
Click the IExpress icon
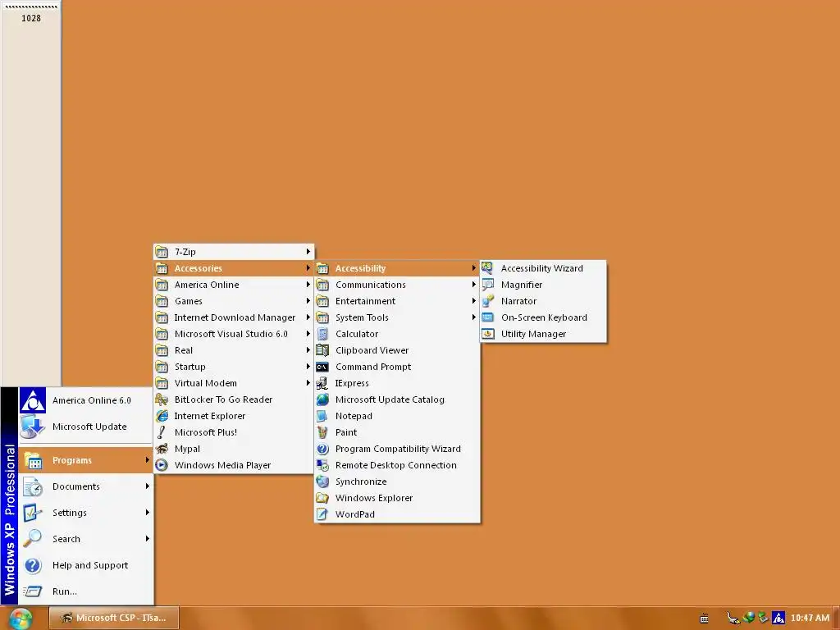tap(322, 383)
